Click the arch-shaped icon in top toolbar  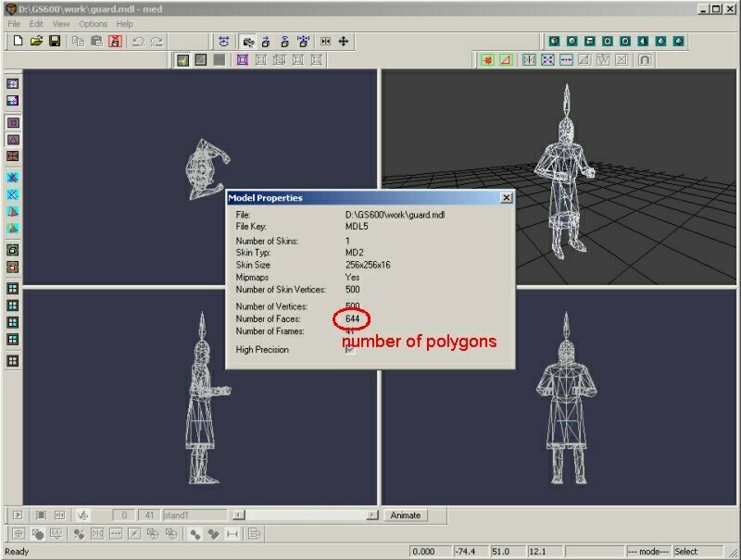[x=644, y=60]
